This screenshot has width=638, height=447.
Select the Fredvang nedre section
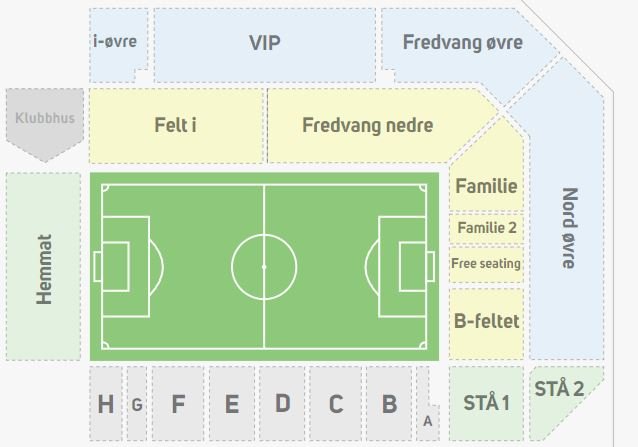368,125
